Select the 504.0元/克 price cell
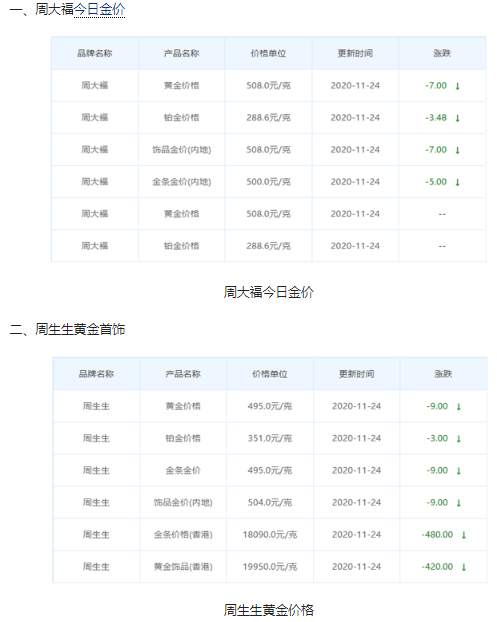The image size is (497, 622). (x=270, y=502)
